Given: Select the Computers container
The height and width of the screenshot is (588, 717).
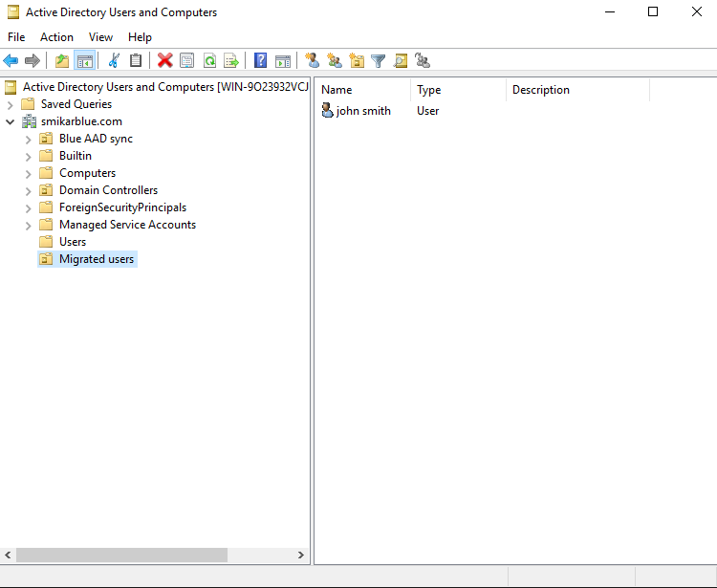Looking at the screenshot, I should [x=87, y=173].
